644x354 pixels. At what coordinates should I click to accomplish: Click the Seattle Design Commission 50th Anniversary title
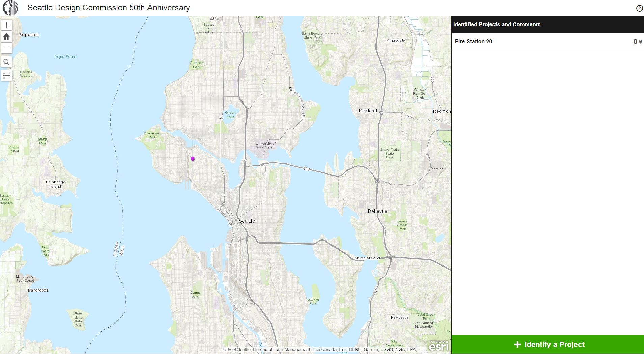point(109,8)
